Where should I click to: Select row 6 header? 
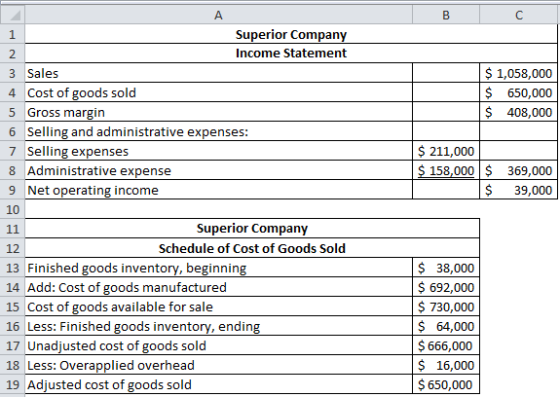pos(12,132)
